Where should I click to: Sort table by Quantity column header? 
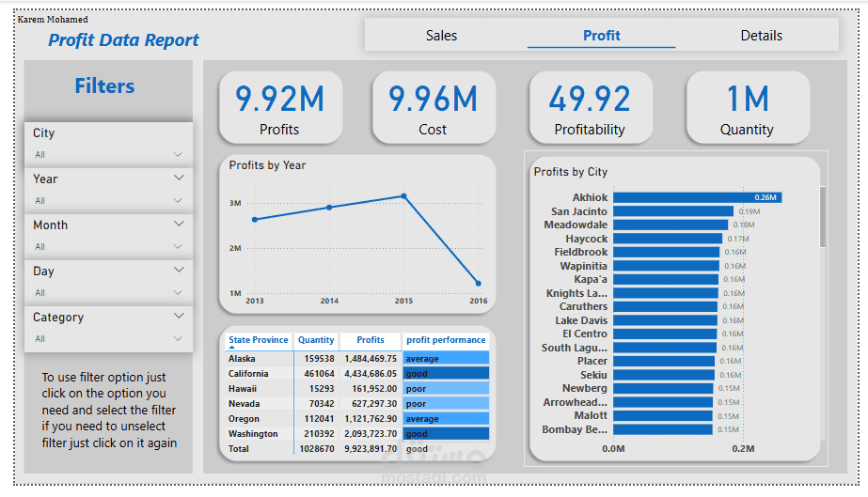click(316, 340)
